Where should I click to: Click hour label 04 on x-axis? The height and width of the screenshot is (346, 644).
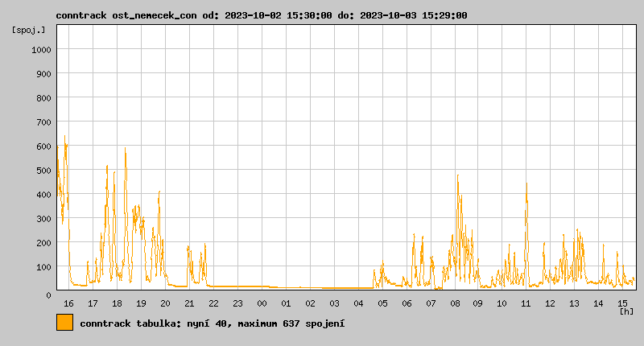click(358, 303)
